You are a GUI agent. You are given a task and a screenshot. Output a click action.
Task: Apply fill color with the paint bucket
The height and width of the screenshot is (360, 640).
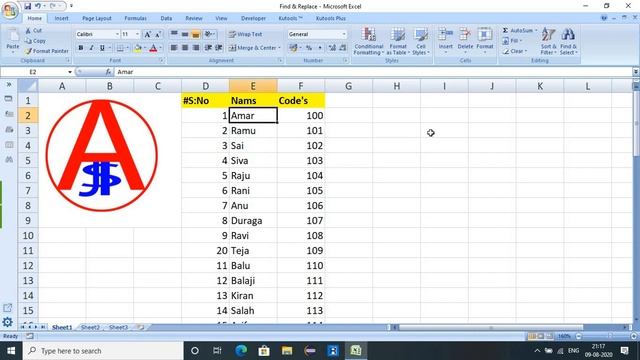click(138, 48)
